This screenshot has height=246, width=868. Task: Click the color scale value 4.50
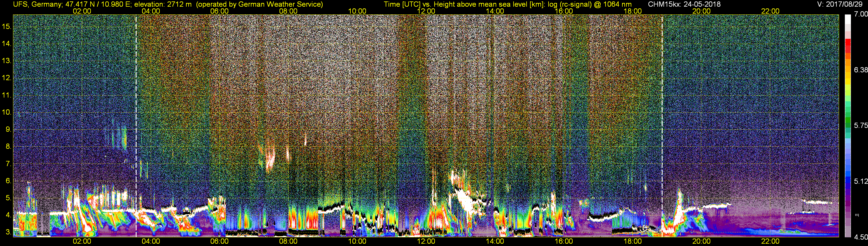click(x=860, y=237)
